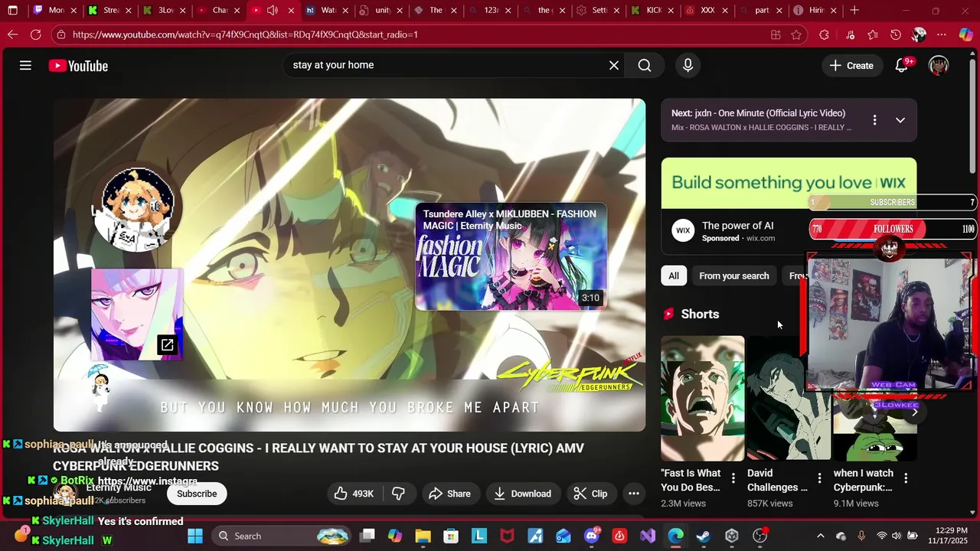The height and width of the screenshot is (551, 980).
Task: Click the Clip button
Action: point(590,494)
